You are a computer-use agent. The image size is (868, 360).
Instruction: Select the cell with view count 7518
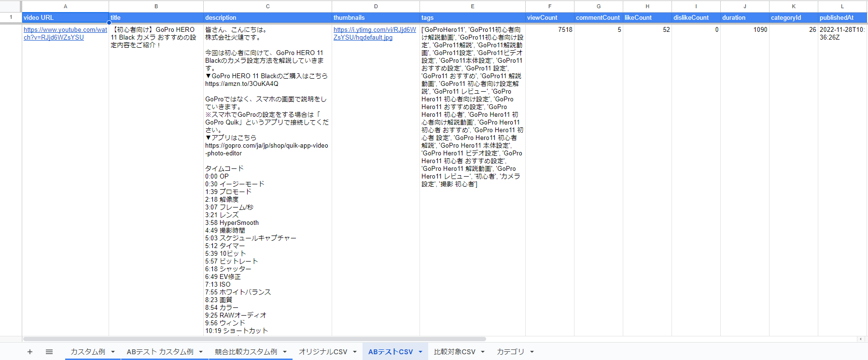pyautogui.click(x=550, y=180)
